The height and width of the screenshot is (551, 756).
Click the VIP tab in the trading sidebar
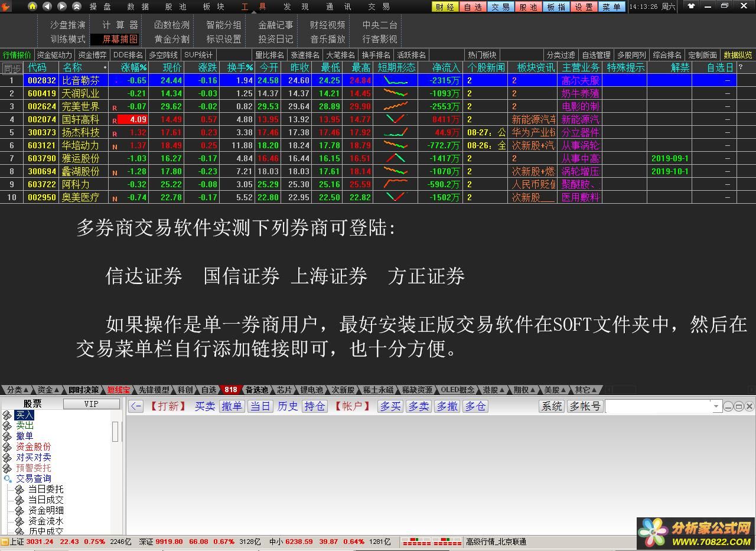pos(91,404)
